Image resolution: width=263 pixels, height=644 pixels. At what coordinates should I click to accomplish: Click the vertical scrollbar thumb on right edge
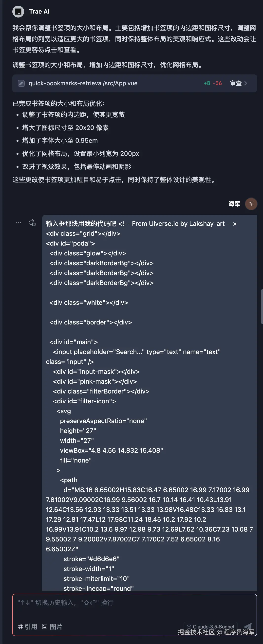coord(262,306)
